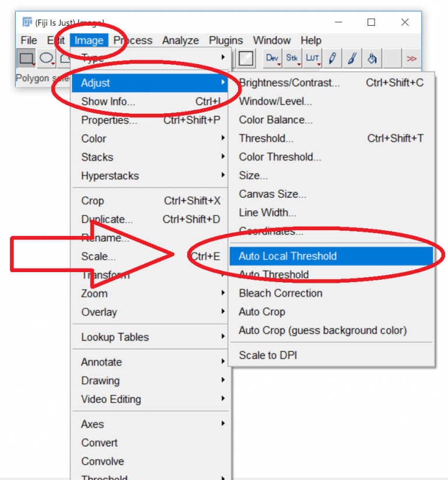
Task: Click Bleach Correction menu entry
Action: (x=281, y=293)
